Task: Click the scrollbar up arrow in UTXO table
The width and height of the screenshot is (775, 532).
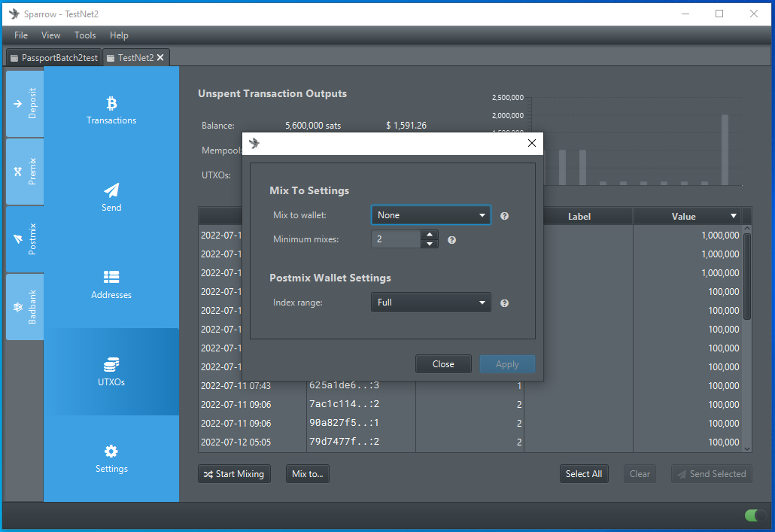Action: 747,229
